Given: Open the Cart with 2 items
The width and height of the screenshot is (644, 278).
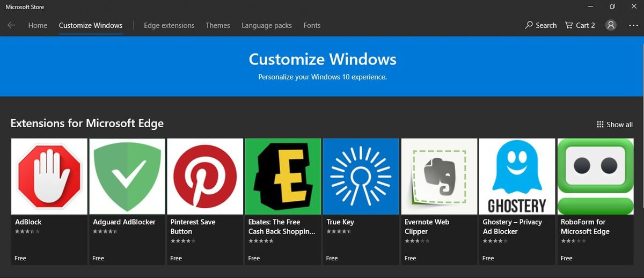Looking at the screenshot, I should 580,25.
